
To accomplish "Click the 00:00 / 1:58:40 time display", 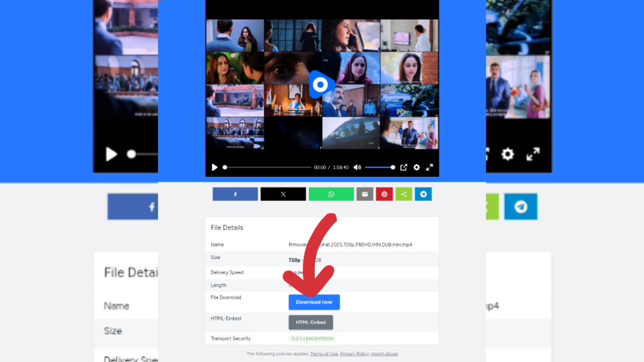I will (x=331, y=167).
